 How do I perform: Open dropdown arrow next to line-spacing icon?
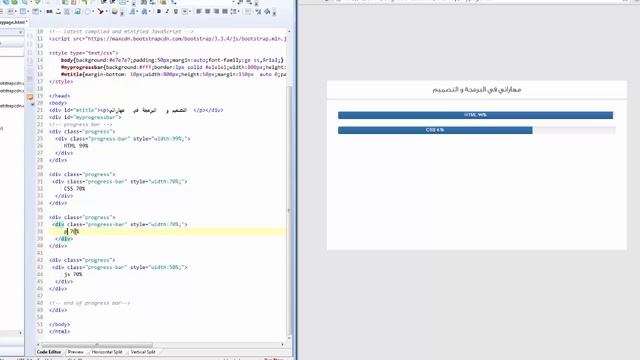coord(239,11)
